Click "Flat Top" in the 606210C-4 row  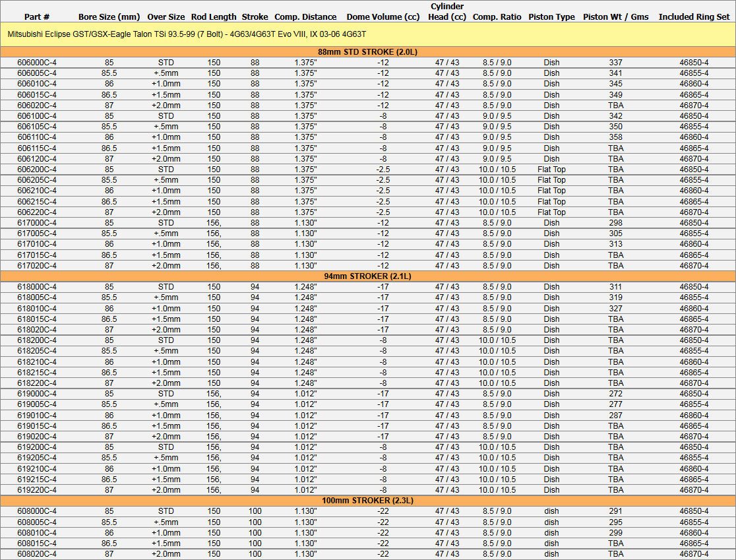click(x=551, y=191)
